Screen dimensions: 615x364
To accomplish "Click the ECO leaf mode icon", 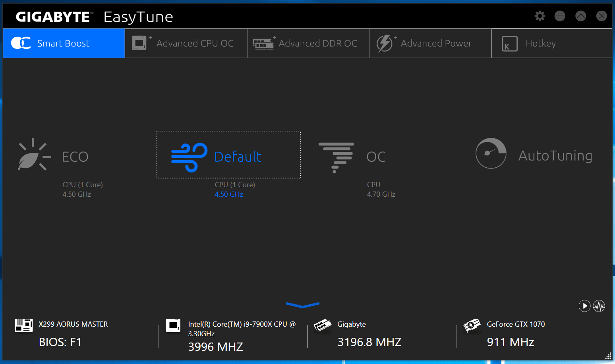I will click(34, 155).
